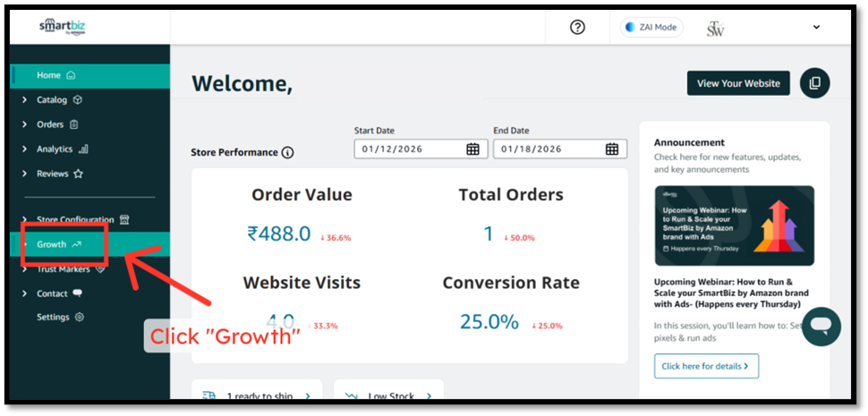Click the copy website link icon
The height and width of the screenshot is (416, 868).
[814, 83]
